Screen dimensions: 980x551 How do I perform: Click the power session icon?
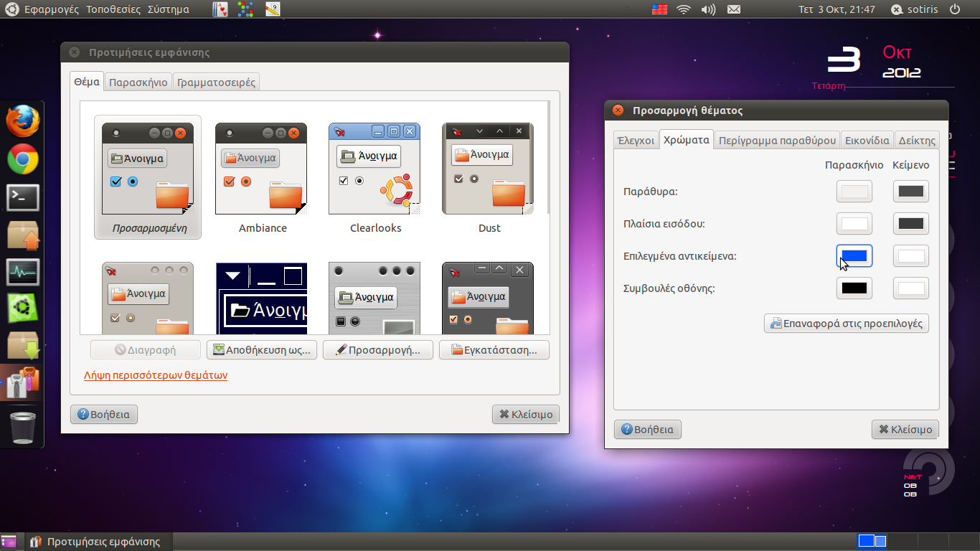(x=955, y=9)
